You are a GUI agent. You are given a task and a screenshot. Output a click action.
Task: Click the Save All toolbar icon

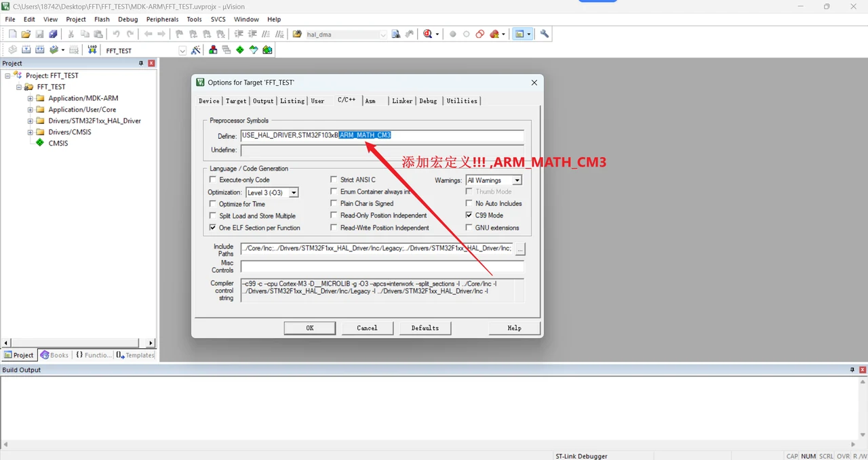pyautogui.click(x=53, y=34)
